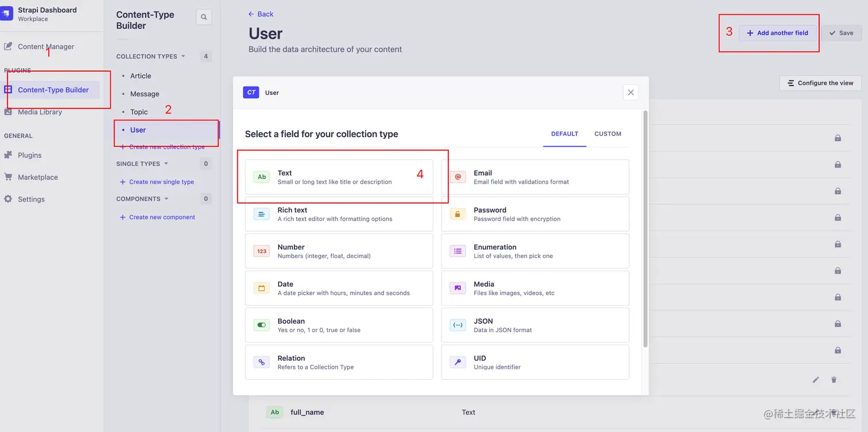Go to Marketplace
The width and height of the screenshot is (868, 432).
(x=38, y=177)
